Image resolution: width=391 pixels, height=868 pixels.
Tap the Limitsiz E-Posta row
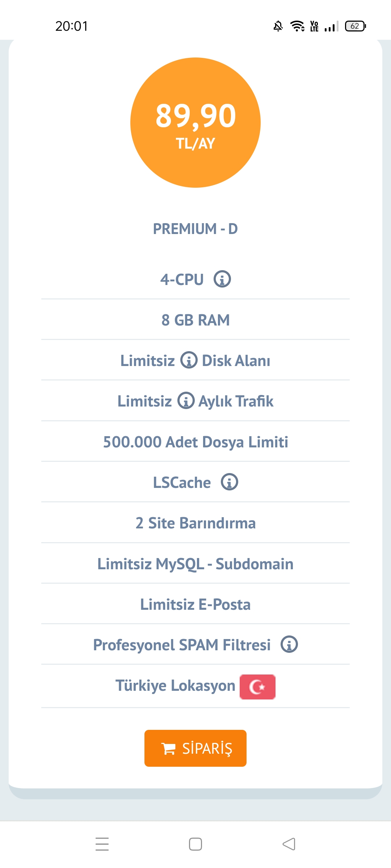[195, 604]
